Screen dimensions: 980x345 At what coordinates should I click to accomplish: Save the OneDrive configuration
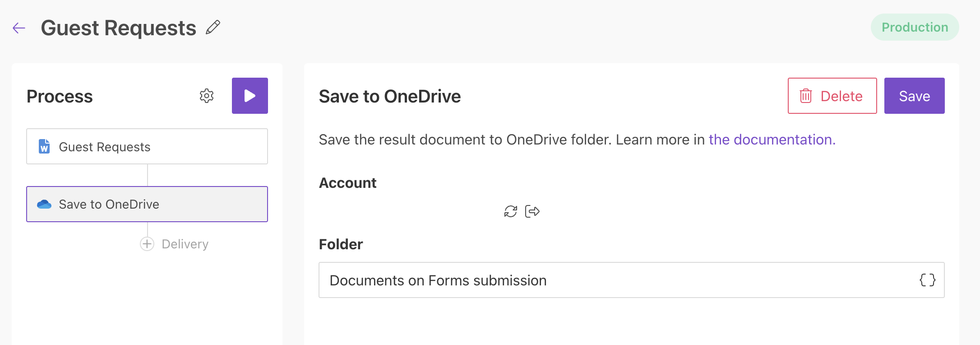tap(914, 95)
